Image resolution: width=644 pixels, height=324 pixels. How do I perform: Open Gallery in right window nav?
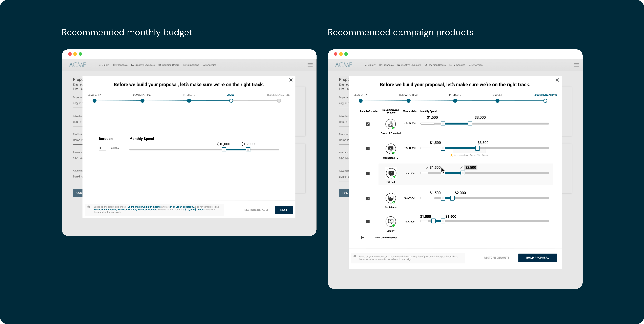(x=370, y=65)
